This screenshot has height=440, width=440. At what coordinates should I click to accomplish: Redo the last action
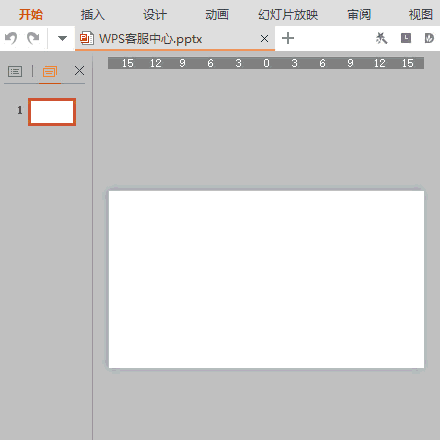pyautogui.click(x=33, y=38)
